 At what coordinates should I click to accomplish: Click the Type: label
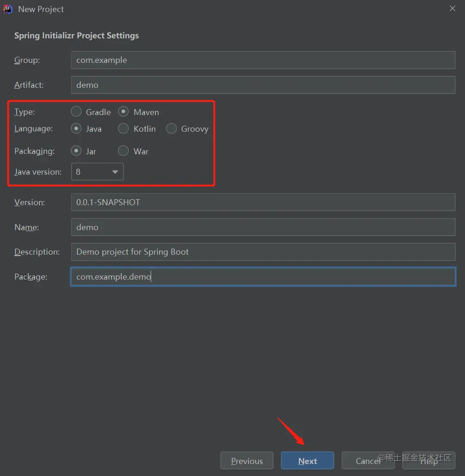24,112
